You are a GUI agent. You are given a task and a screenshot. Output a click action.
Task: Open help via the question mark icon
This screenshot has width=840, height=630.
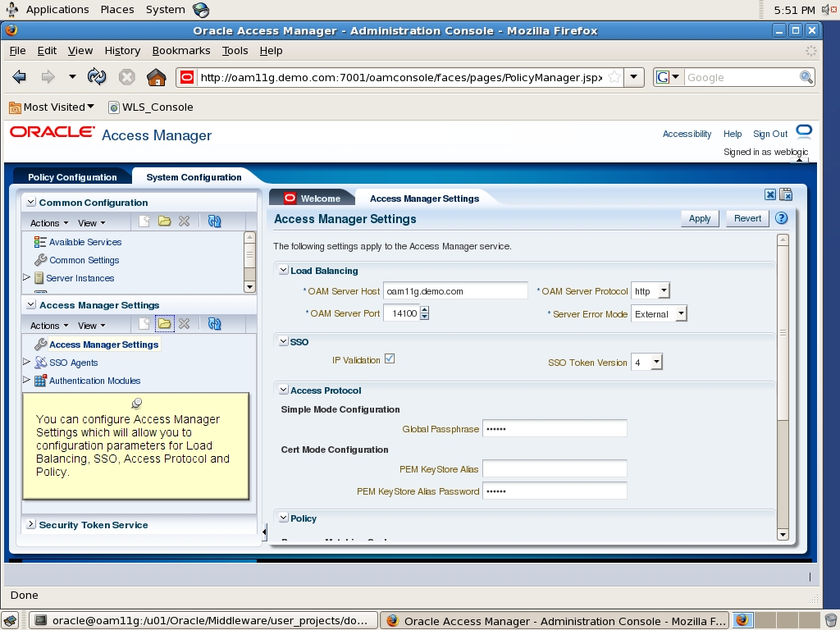click(781, 217)
